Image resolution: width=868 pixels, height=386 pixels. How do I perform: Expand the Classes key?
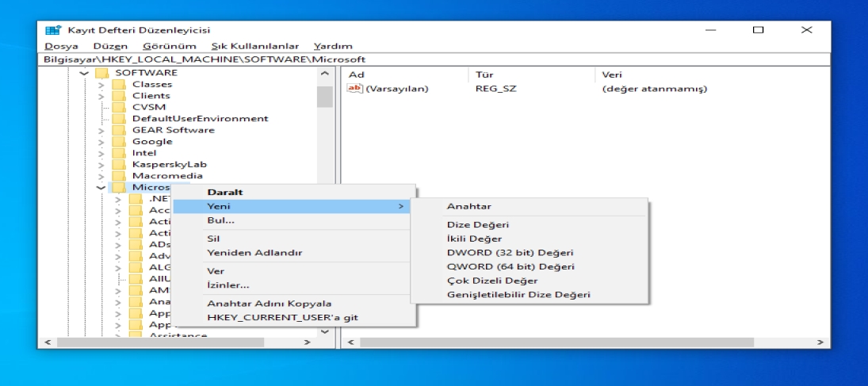click(101, 85)
